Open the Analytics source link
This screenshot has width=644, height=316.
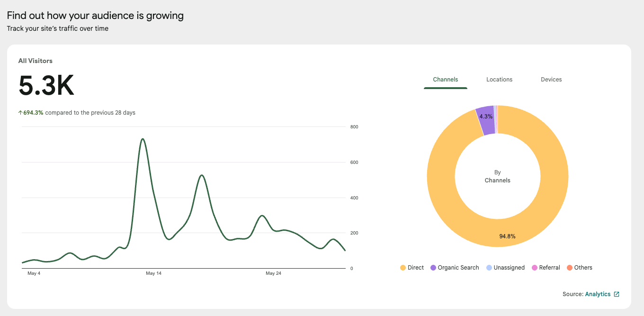click(x=598, y=294)
